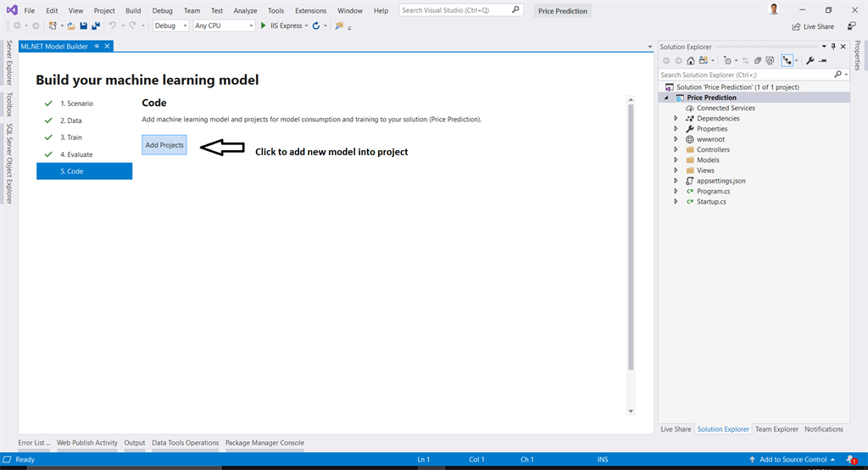Start debugging with green play icon
Screen dimensions: 868x470
(x=264, y=25)
